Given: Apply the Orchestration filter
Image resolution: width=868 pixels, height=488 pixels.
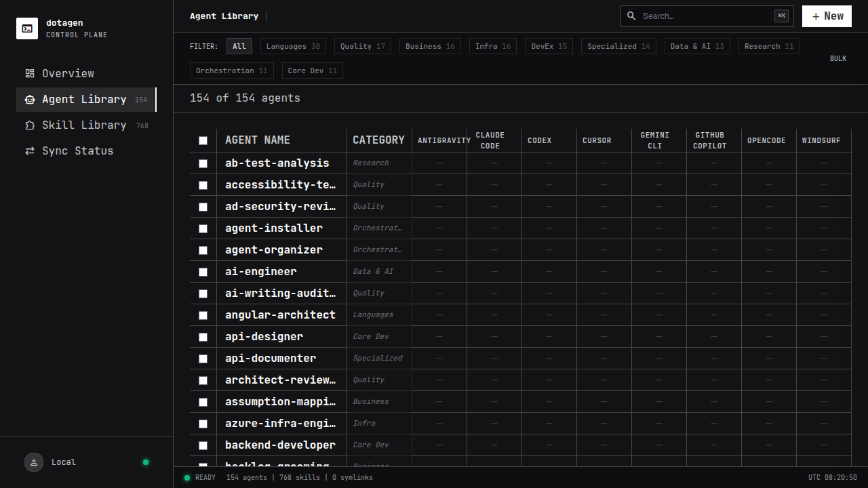Looking at the screenshot, I should click(x=232, y=70).
